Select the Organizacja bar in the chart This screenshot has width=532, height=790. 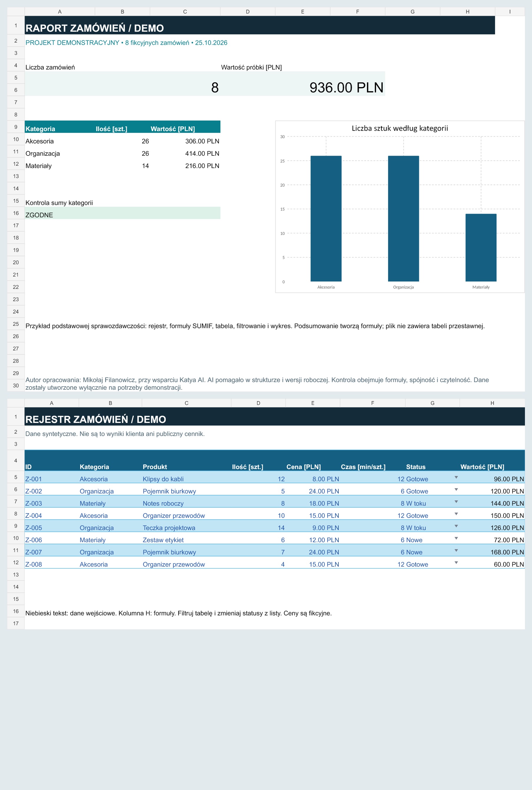pyautogui.click(x=403, y=218)
